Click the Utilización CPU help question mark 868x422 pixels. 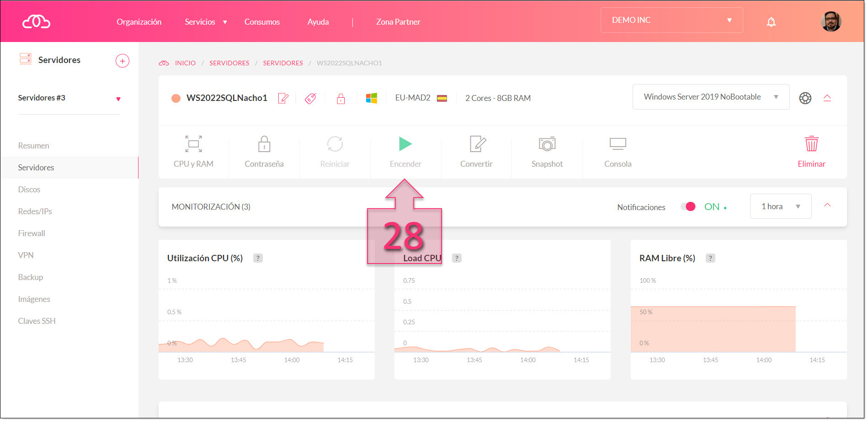coord(258,258)
